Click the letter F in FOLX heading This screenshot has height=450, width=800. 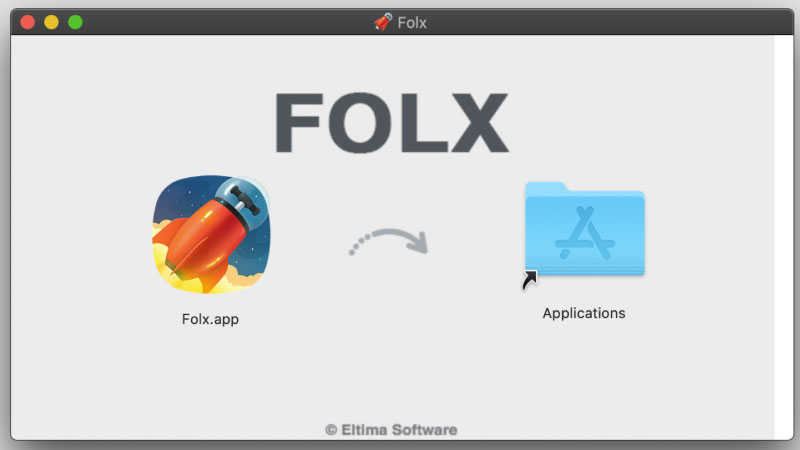298,122
